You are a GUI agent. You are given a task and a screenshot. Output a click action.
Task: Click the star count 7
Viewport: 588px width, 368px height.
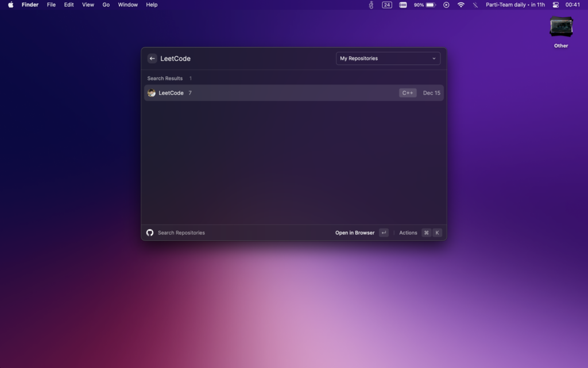190,93
